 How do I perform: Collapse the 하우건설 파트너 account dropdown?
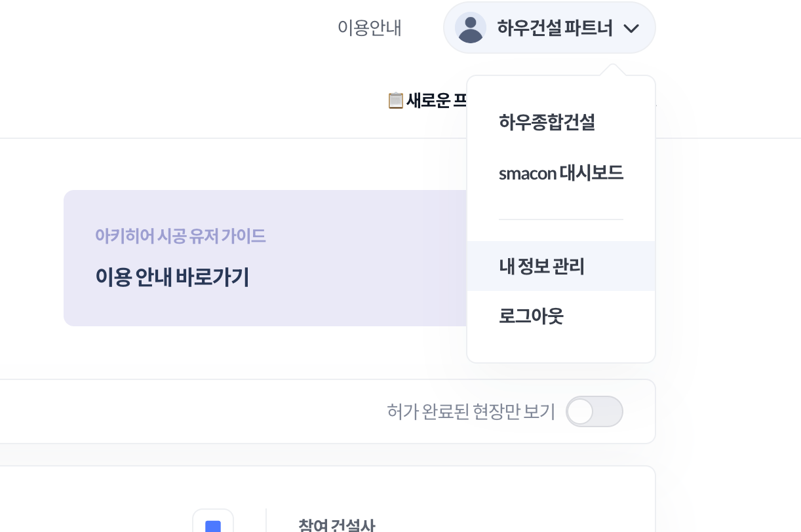[549, 28]
